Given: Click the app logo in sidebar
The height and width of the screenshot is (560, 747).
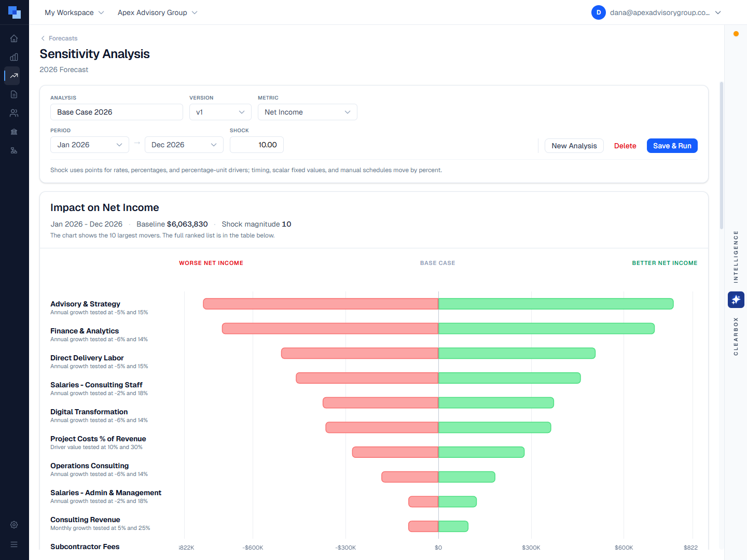Looking at the screenshot, I should [x=15, y=12].
